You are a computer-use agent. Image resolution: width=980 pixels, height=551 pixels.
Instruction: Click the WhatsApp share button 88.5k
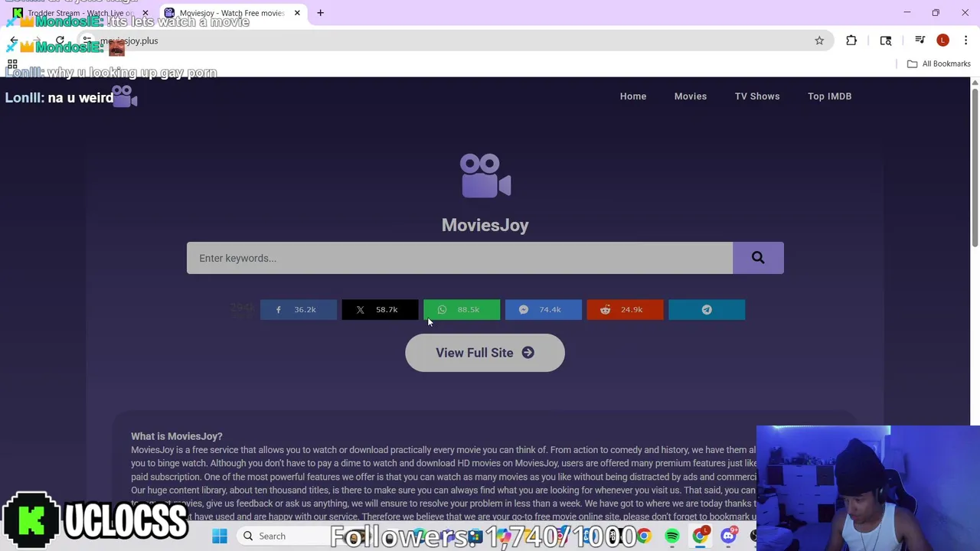point(462,309)
